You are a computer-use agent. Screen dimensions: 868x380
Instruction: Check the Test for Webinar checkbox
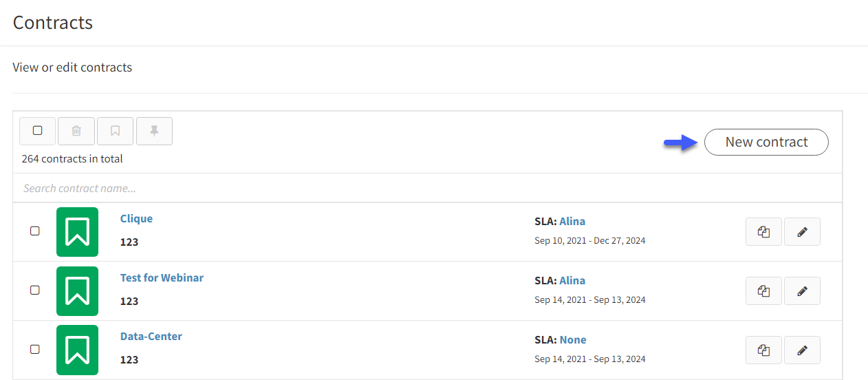click(35, 291)
